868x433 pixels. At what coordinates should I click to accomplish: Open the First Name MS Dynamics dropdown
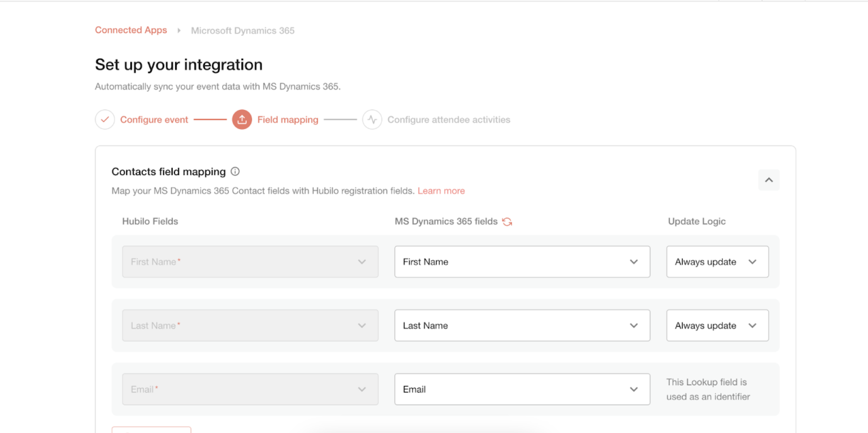[522, 262]
